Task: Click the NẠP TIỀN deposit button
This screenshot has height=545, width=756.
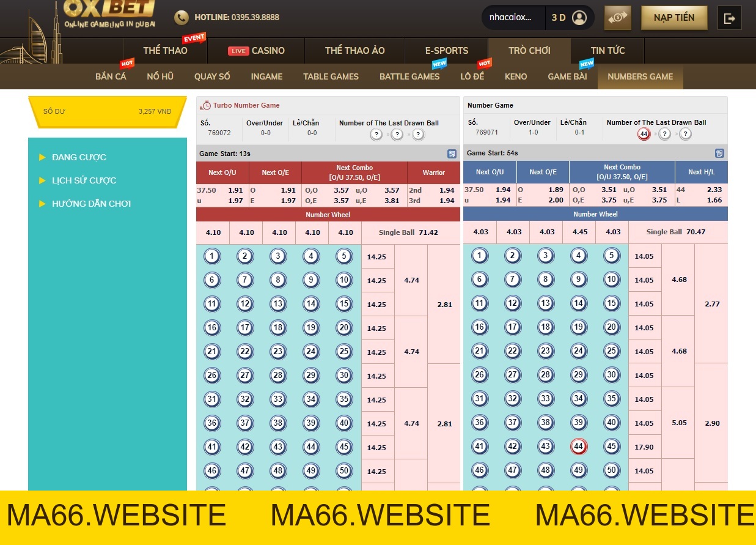Action: 674,18
